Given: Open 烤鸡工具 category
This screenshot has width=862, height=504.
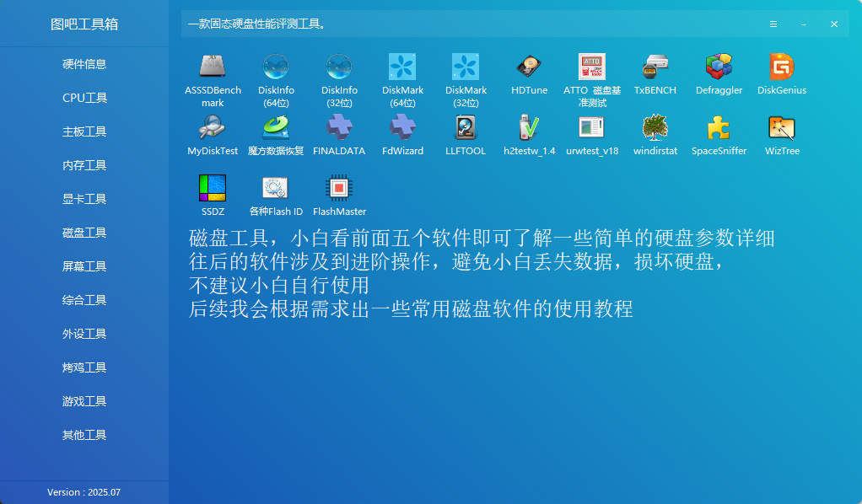Looking at the screenshot, I should pyautogui.click(x=84, y=367).
